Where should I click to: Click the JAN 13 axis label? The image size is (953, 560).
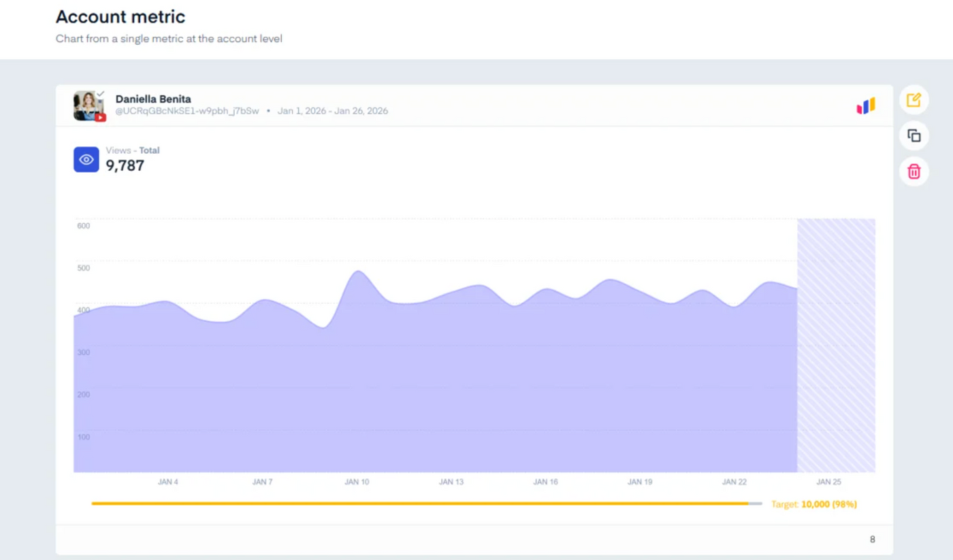[x=451, y=482]
